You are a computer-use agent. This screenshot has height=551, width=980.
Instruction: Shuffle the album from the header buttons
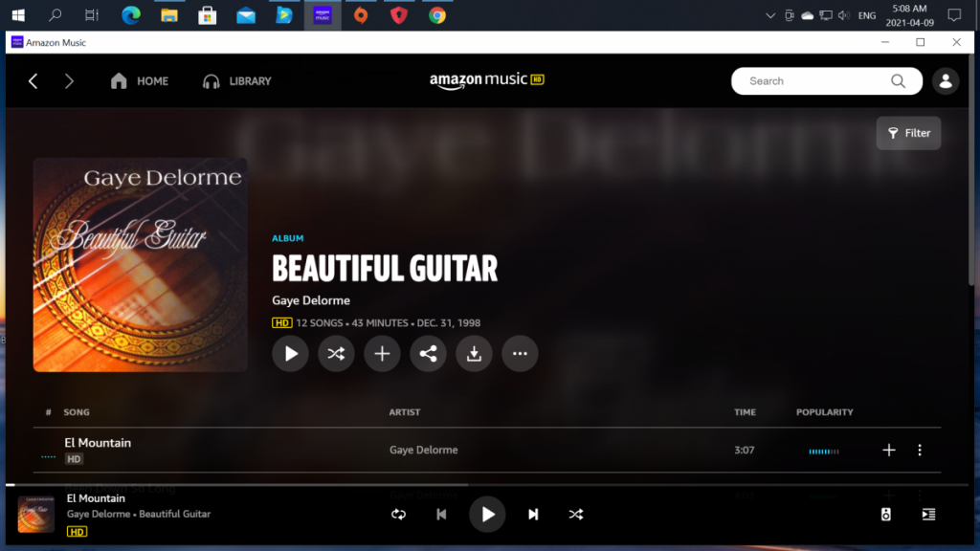point(336,354)
